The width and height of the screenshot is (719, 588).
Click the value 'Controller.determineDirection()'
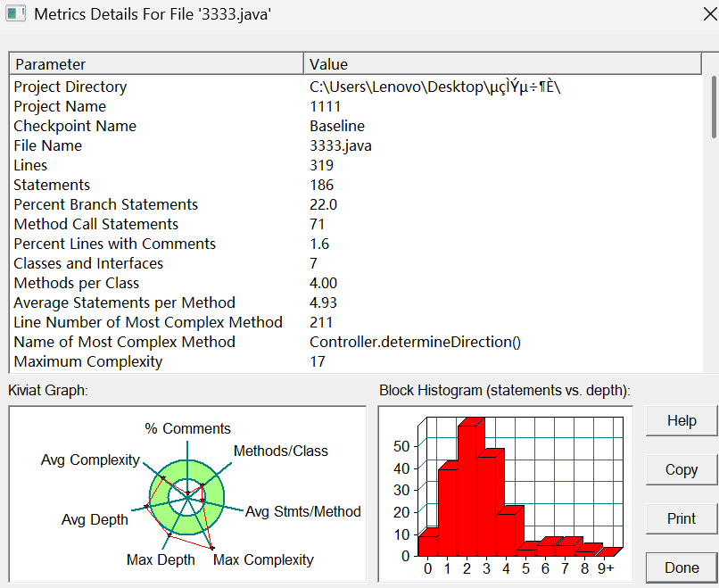coord(415,342)
